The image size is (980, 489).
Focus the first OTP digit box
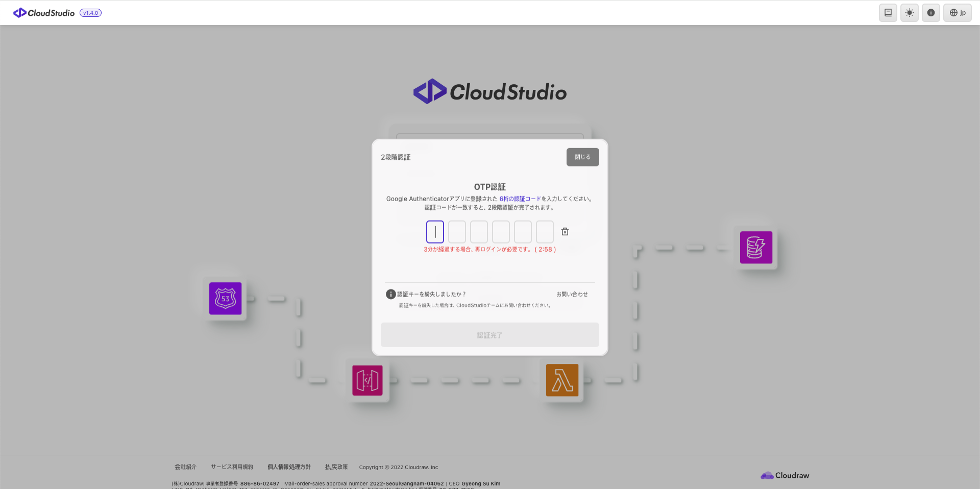tap(435, 232)
